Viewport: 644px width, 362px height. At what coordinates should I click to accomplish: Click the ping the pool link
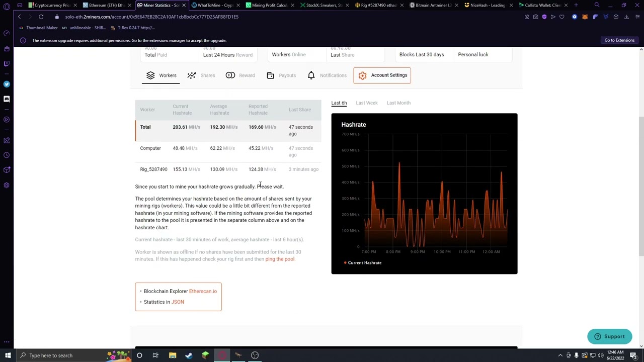(280, 259)
